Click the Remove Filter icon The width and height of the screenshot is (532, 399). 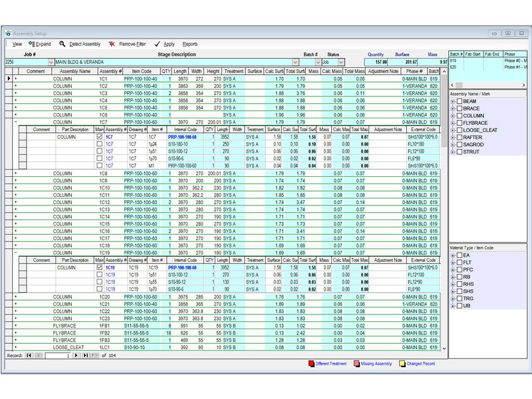click(112, 44)
